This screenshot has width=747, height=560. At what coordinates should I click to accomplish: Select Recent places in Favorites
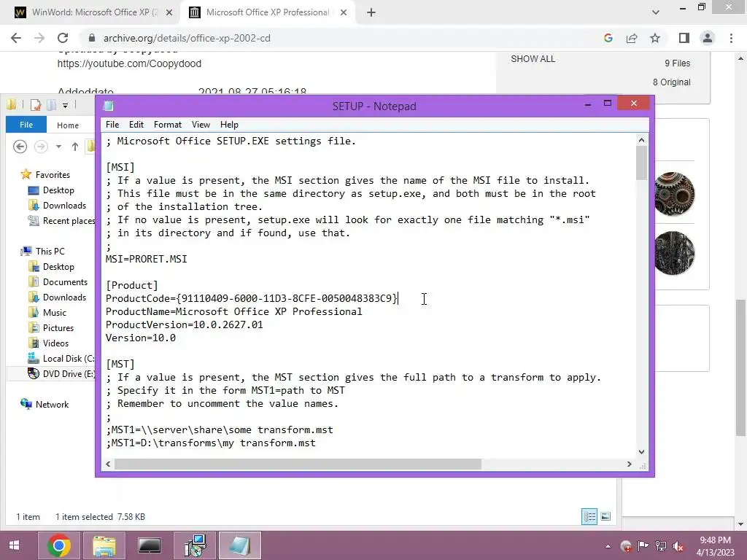pos(69,221)
